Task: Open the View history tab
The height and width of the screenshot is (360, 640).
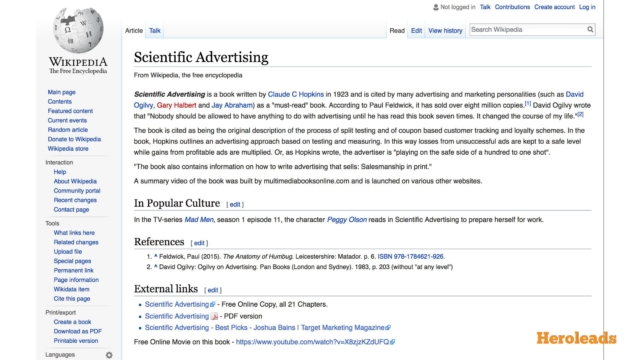Action: [x=445, y=31]
